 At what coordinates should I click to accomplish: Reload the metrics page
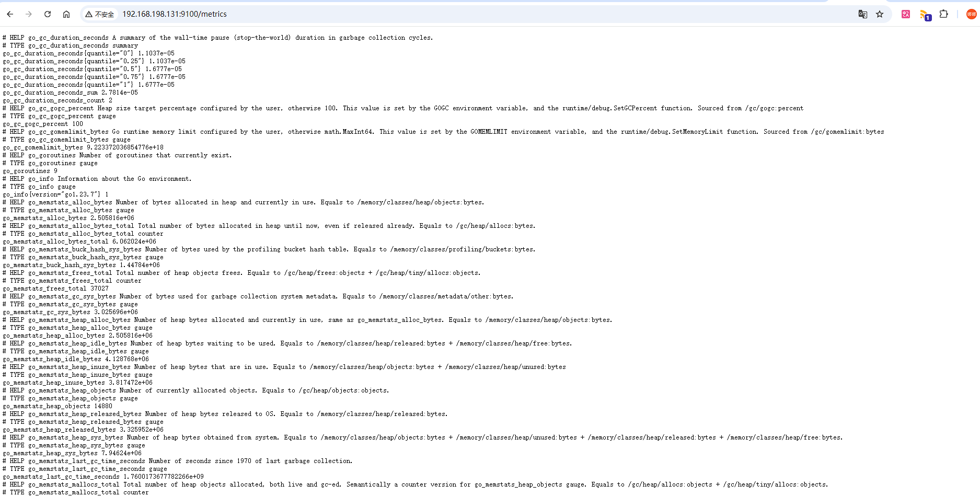point(48,14)
